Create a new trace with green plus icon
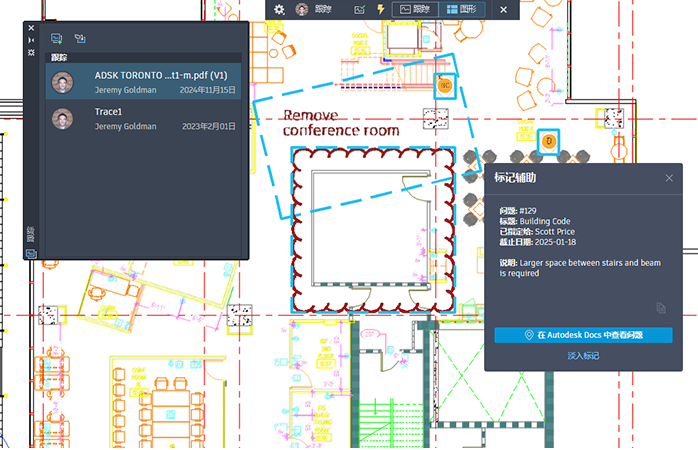Viewport: 698px width, 450px height. pyautogui.click(x=57, y=39)
